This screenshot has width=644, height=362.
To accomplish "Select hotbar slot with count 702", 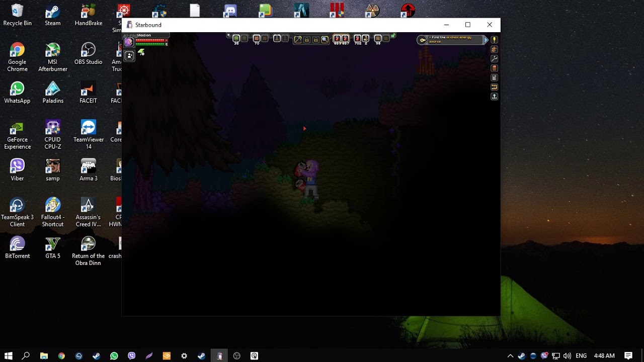I will pos(357,39).
